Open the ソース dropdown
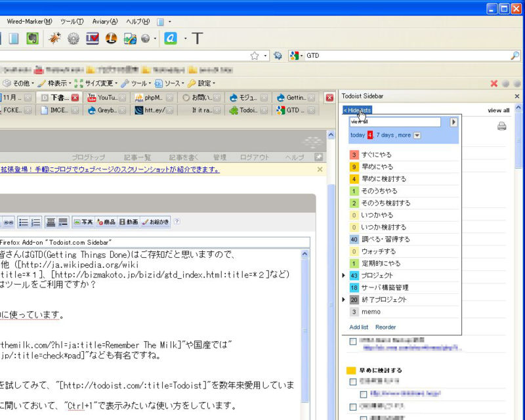Viewport: 525px width, 420px height. click(169, 83)
